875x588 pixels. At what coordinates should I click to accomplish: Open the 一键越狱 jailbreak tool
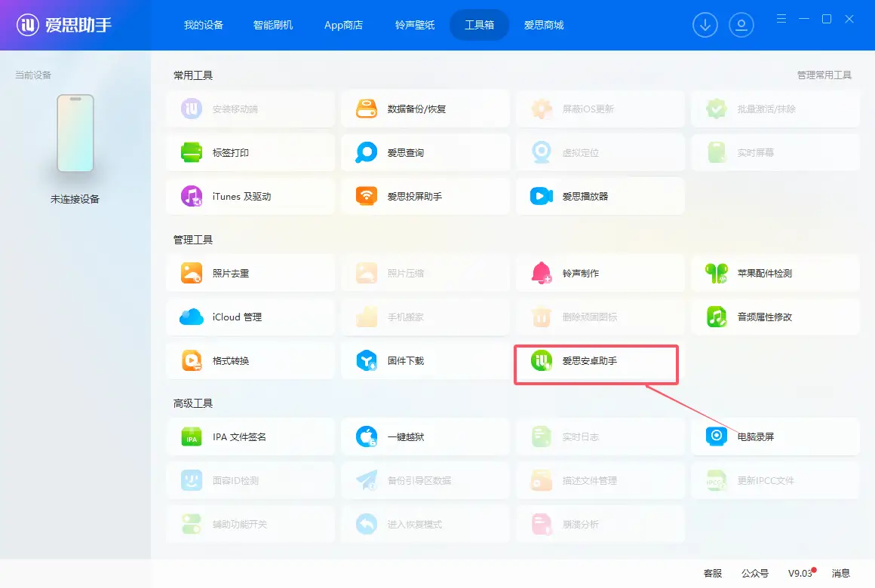[405, 437]
